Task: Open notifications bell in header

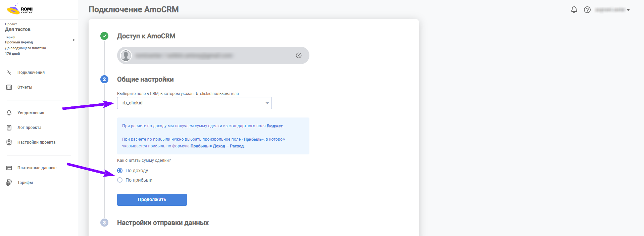Action: (x=574, y=10)
